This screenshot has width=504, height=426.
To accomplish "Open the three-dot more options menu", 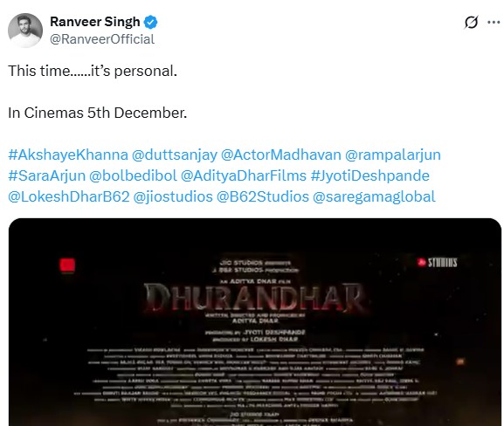I will (x=494, y=22).
